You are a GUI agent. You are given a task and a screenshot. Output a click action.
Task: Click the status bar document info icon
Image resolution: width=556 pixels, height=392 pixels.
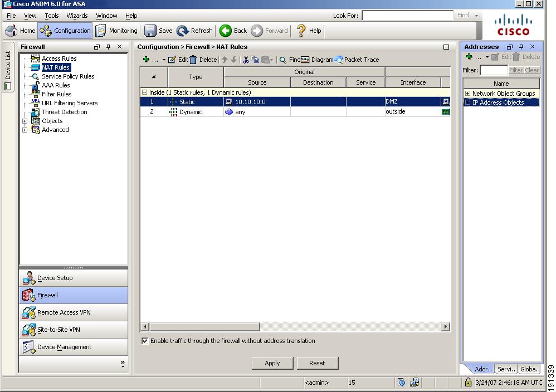coord(401,382)
